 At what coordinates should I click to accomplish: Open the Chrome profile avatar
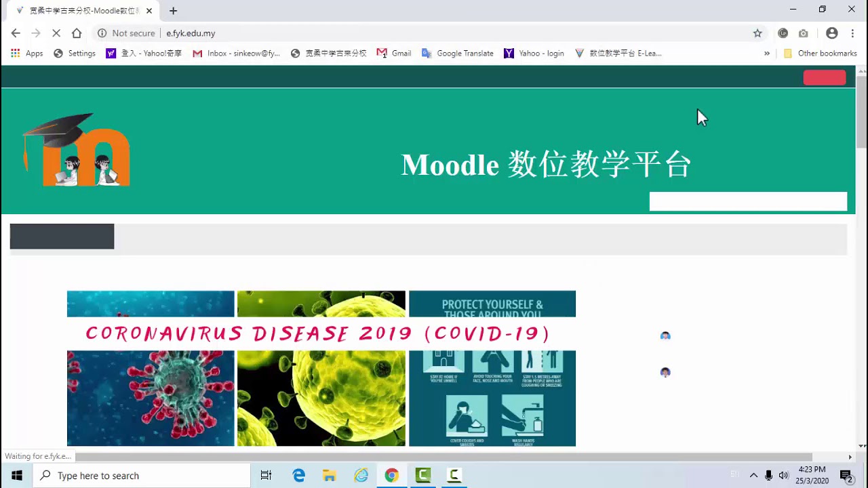(832, 33)
